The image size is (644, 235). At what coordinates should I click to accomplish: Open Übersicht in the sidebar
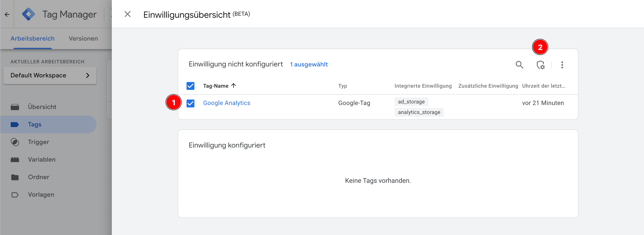coord(42,107)
